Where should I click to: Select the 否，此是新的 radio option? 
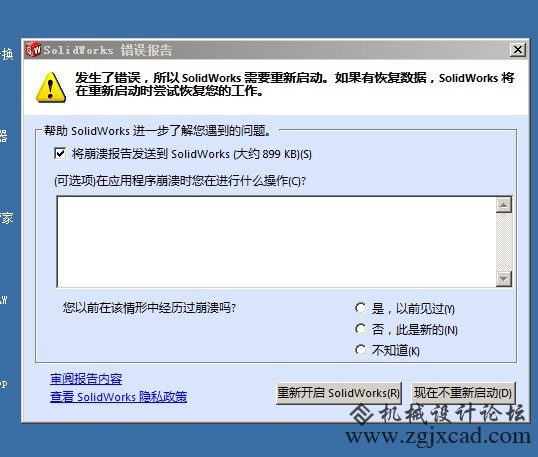(361, 329)
